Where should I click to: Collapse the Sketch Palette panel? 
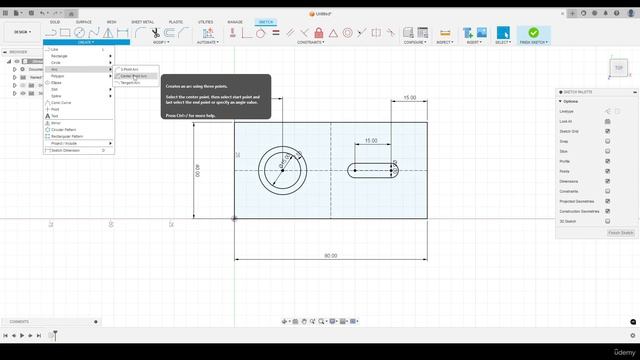click(x=635, y=92)
